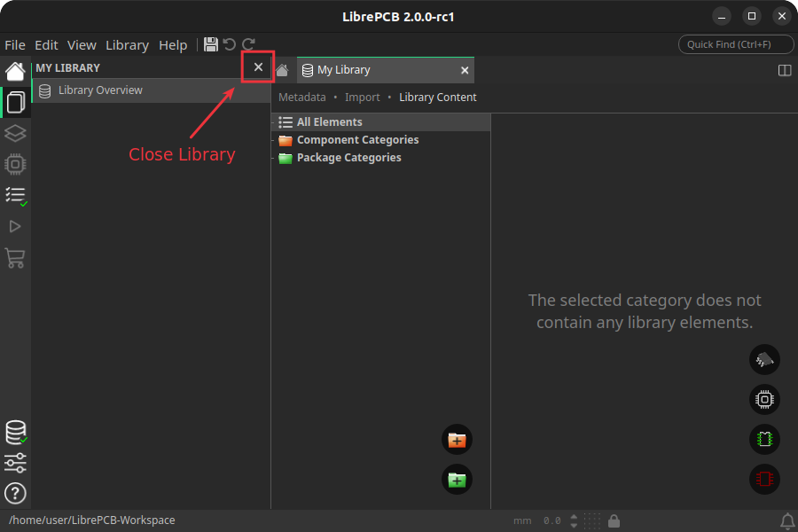Click the green-pinned component chip button
The width and height of the screenshot is (798, 532).
(x=764, y=438)
